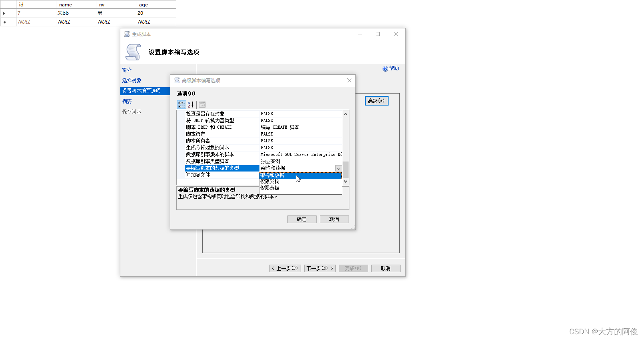Click the options list scroll-up arrow
644x339 pixels.
click(x=346, y=114)
